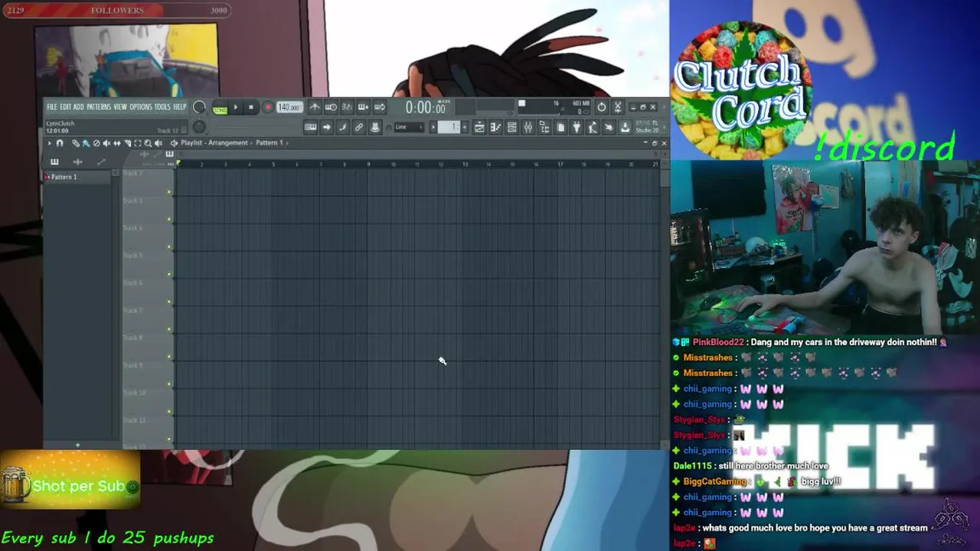Open the HELP menu
Screen dimensions: 980x551
(179, 107)
